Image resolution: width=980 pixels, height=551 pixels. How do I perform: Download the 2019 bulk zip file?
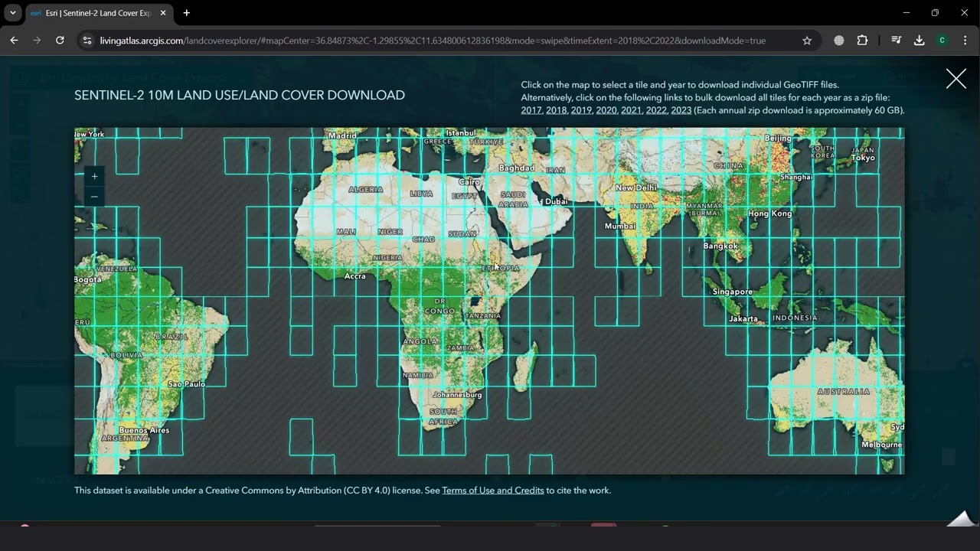pos(581,110)
